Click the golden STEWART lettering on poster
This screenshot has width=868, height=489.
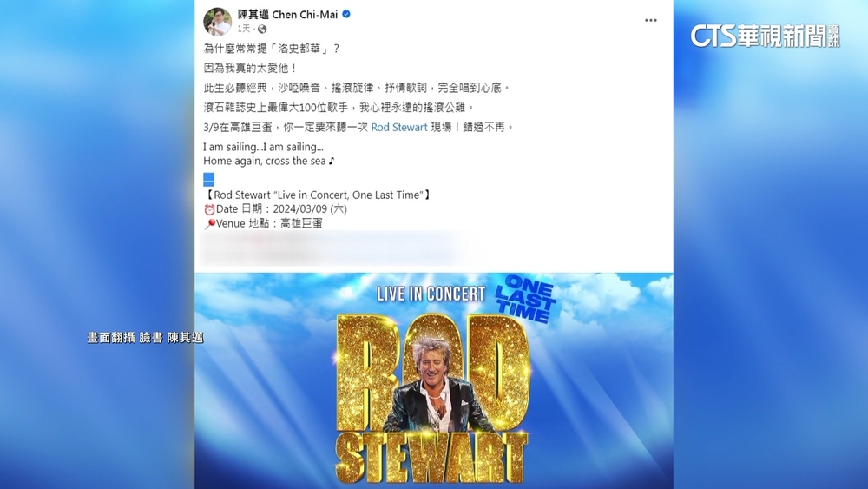(x=431, y=459)
